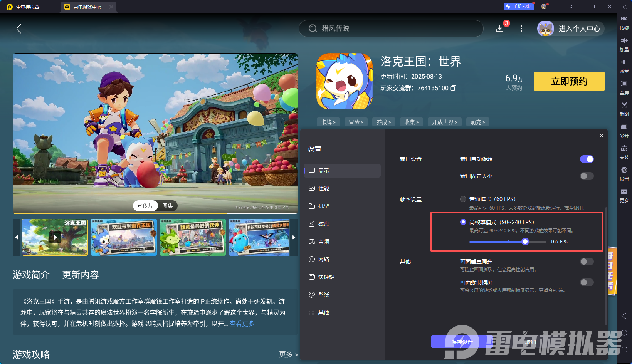
Task: Open the three-dot more options menu
Action: coord(521,29)
